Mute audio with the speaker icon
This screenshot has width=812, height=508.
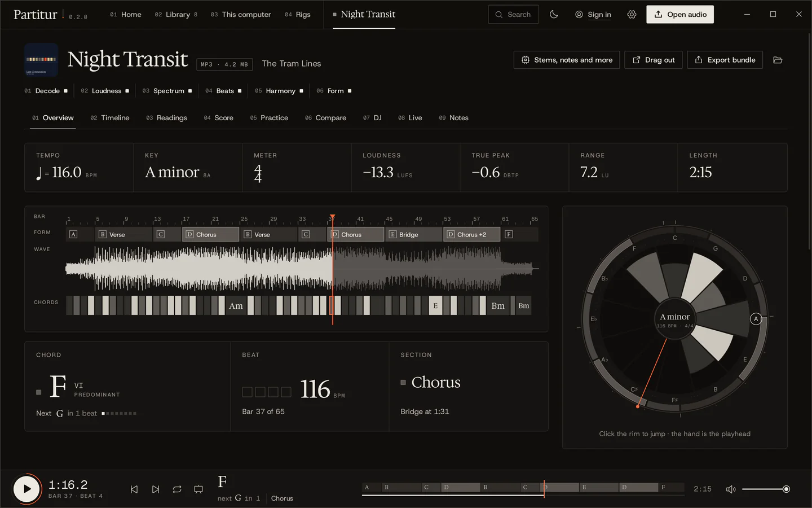731,489
